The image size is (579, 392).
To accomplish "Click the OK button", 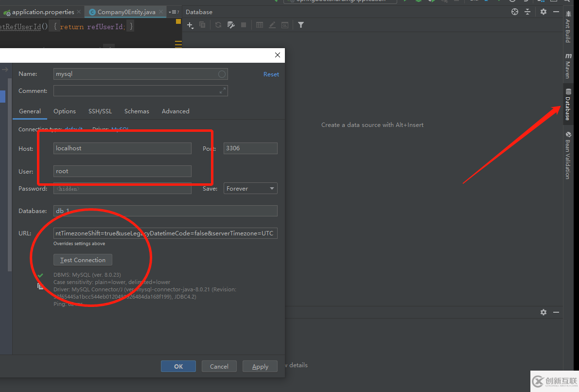I will tap(178, 367).
